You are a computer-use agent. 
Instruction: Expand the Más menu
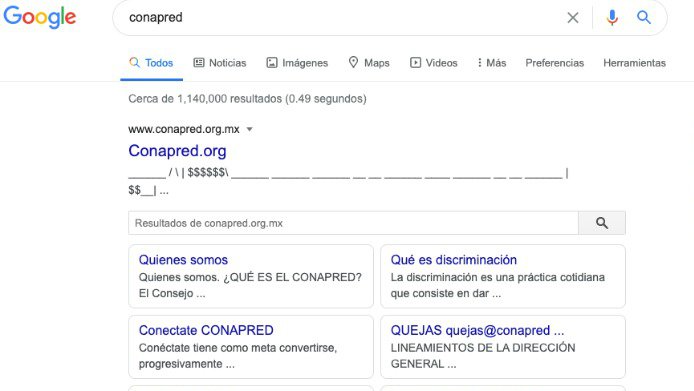coord(492,63)
